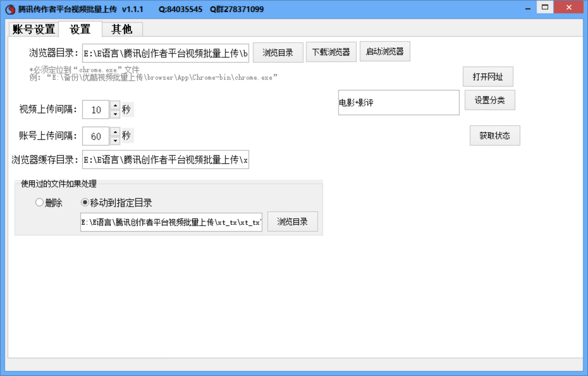Open the 其他 tab
588x376 pixels.
coord(122,29)
